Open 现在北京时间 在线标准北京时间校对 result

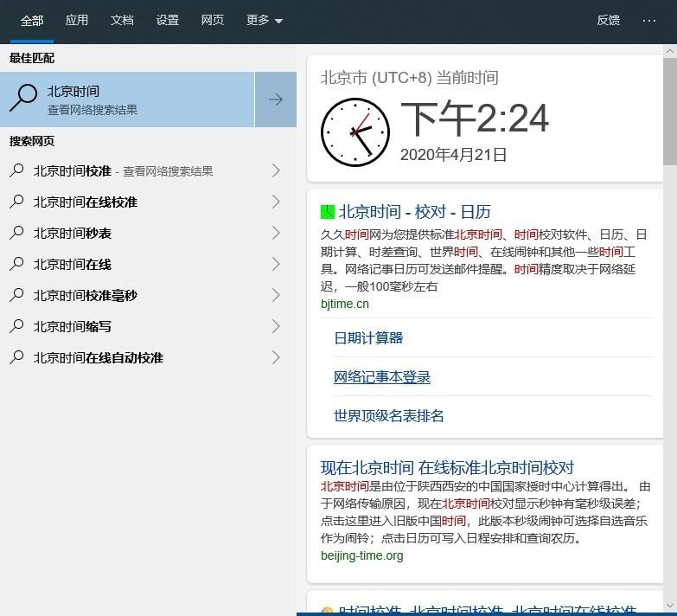447,468
